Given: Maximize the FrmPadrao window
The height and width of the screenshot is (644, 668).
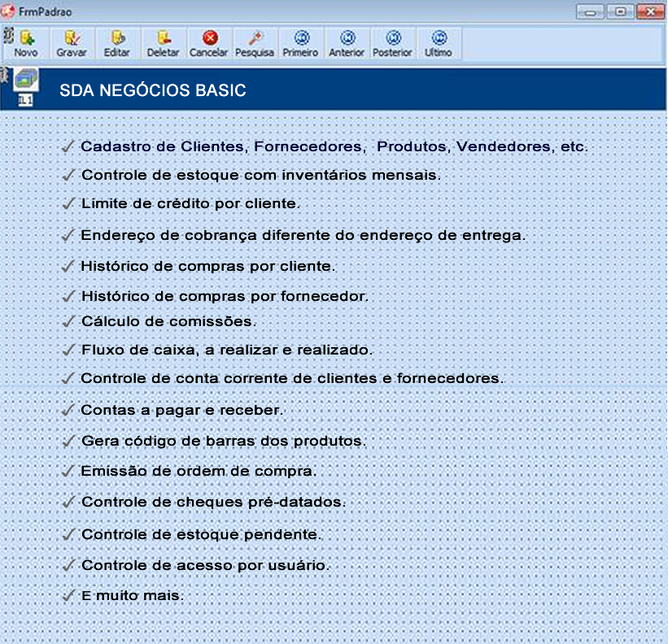Looking at the screenshot, I should click(x=620, y=12).
